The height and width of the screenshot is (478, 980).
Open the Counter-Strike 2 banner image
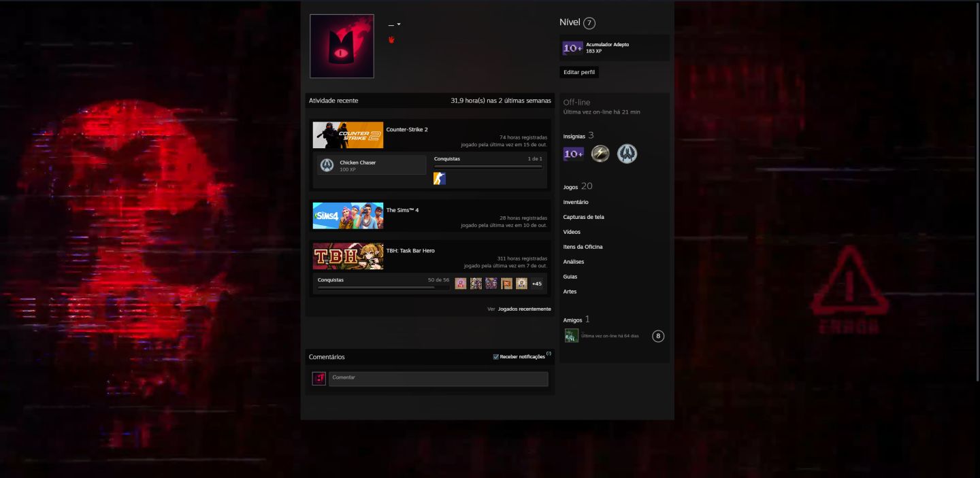348,135
